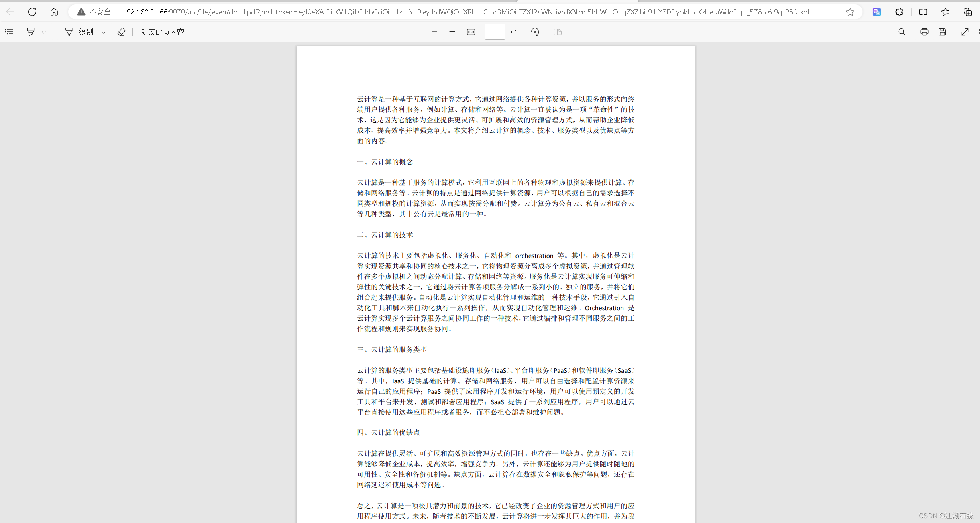
Task: Print the PDF document
Action: (924, 32)
